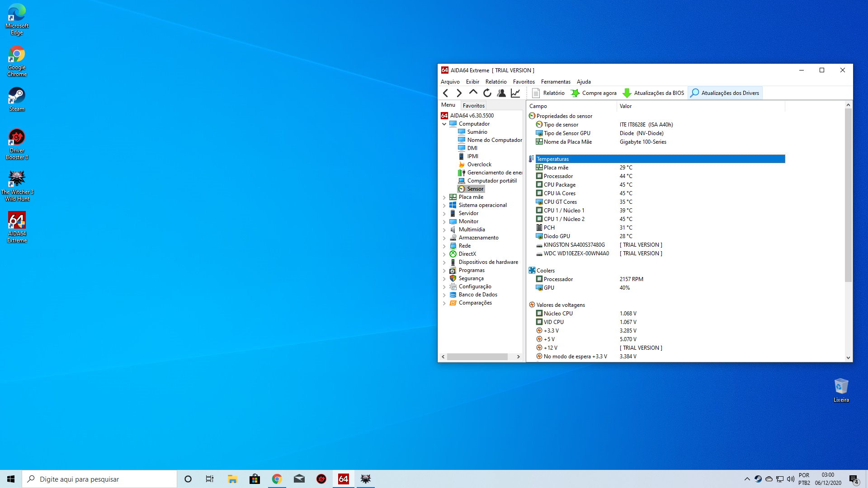Select the Diodo GPU row
868x488 pixels.
(x=656, y=236)
